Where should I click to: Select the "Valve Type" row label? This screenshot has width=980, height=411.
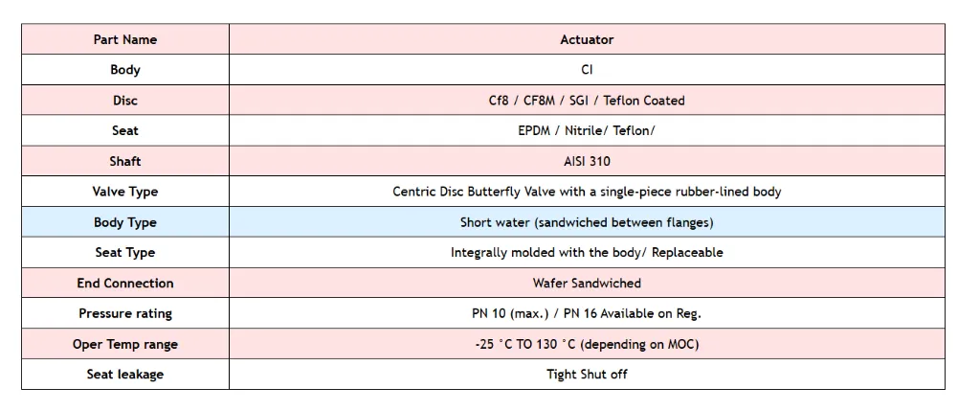click(125, 192)
